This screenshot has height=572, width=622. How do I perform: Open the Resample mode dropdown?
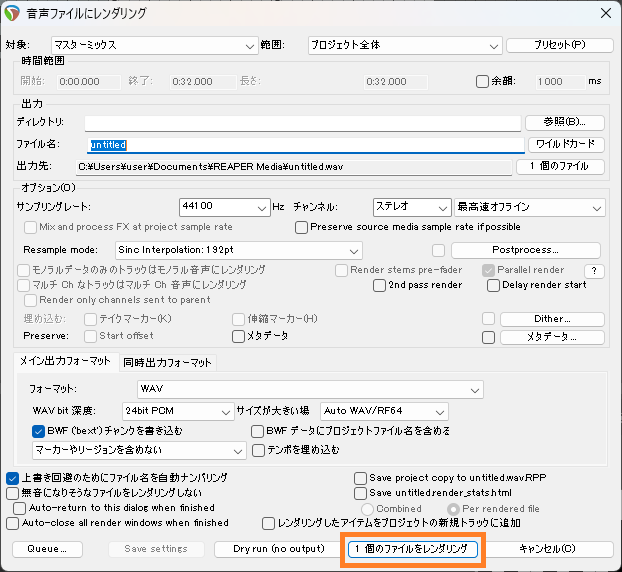pos(238,249)
